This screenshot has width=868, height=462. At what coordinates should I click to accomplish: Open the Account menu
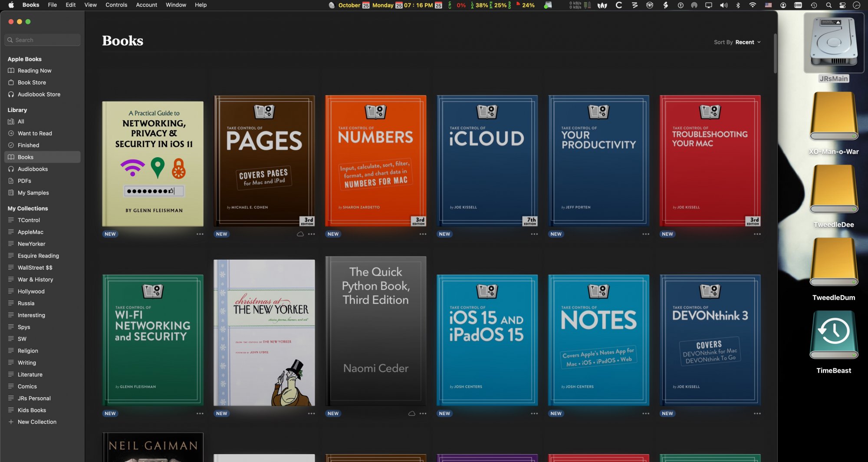point(146,5)
